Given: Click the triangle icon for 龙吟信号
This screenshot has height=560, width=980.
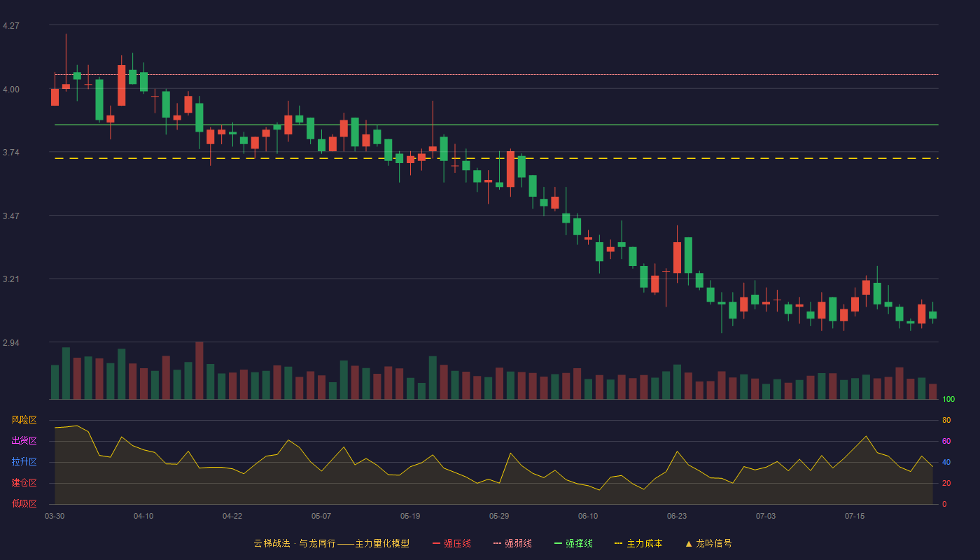Looking at the screenshot, I should pos(688,543).
